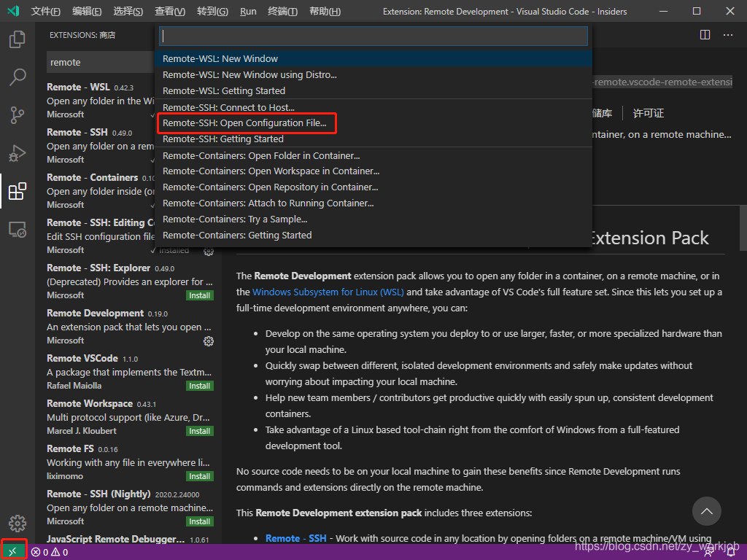This screenshot has width=747, height=560.
Task: Select JavaScript Remote Debugger extension entry
Action: tap(130, 539)
